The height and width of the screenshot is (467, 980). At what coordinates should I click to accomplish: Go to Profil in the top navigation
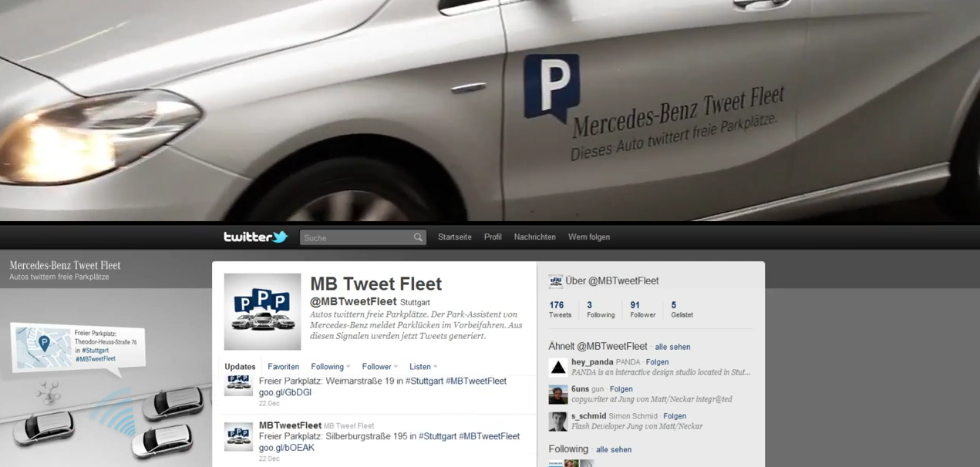(493, 237)
